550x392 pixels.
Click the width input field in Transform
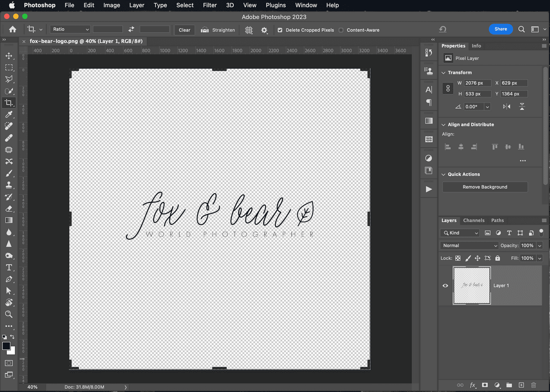tap(478, 83)
